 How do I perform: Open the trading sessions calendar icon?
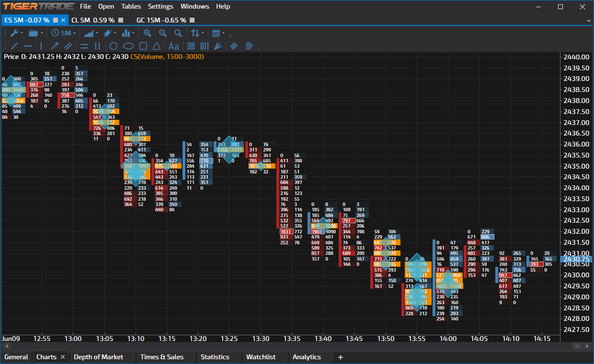tap(217, 33)
